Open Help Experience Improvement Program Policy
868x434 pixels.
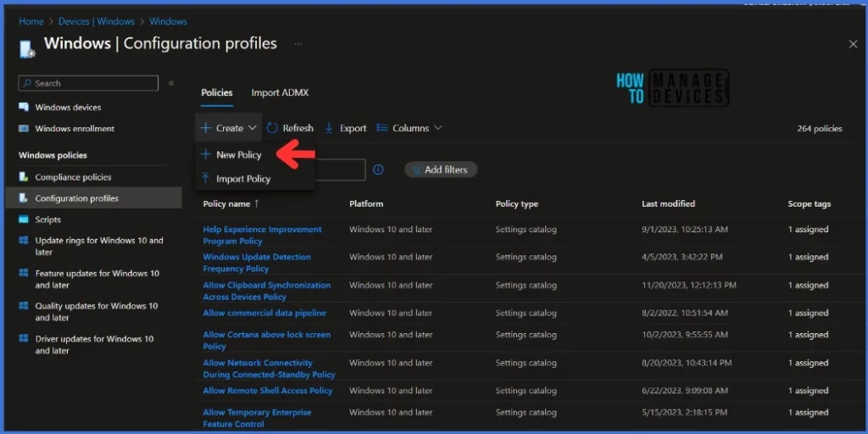(x=263, y=236)
